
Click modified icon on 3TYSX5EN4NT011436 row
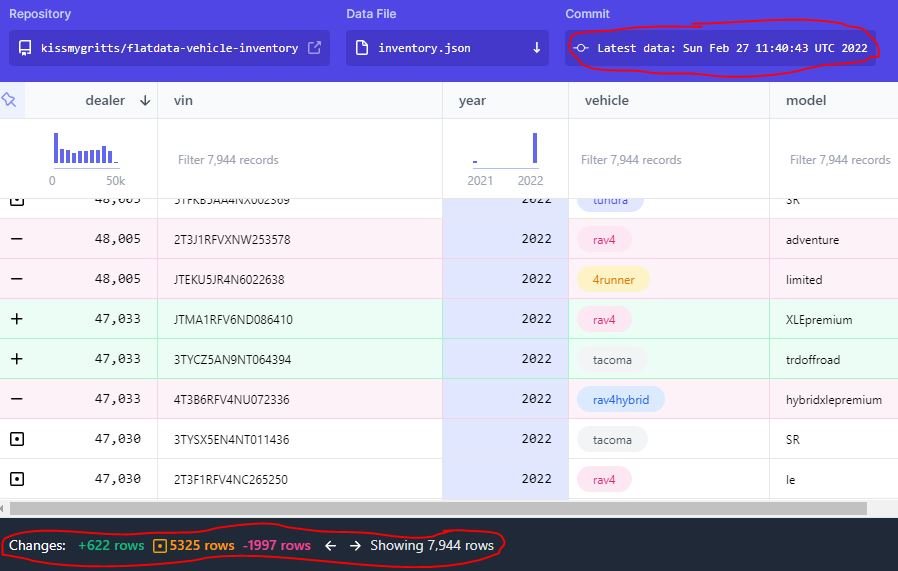point(17,439)
